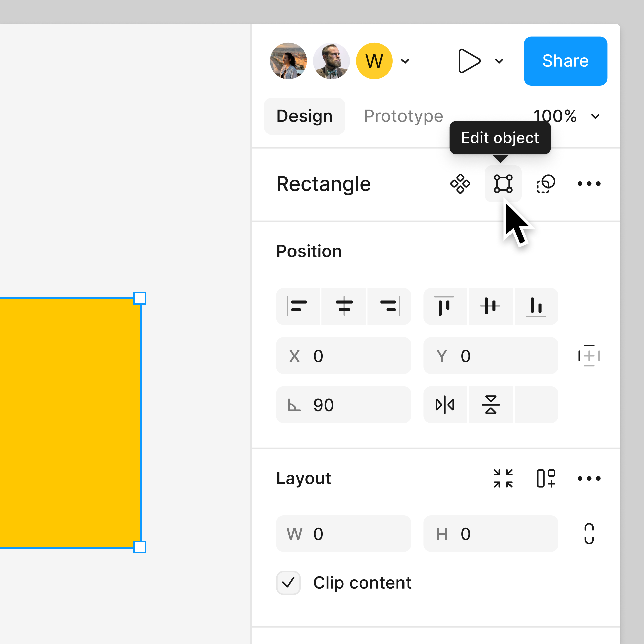Toggle the aspect ratio lock for width and height
644x644 pixels.
pyautogui.click(x=589, y=534)
